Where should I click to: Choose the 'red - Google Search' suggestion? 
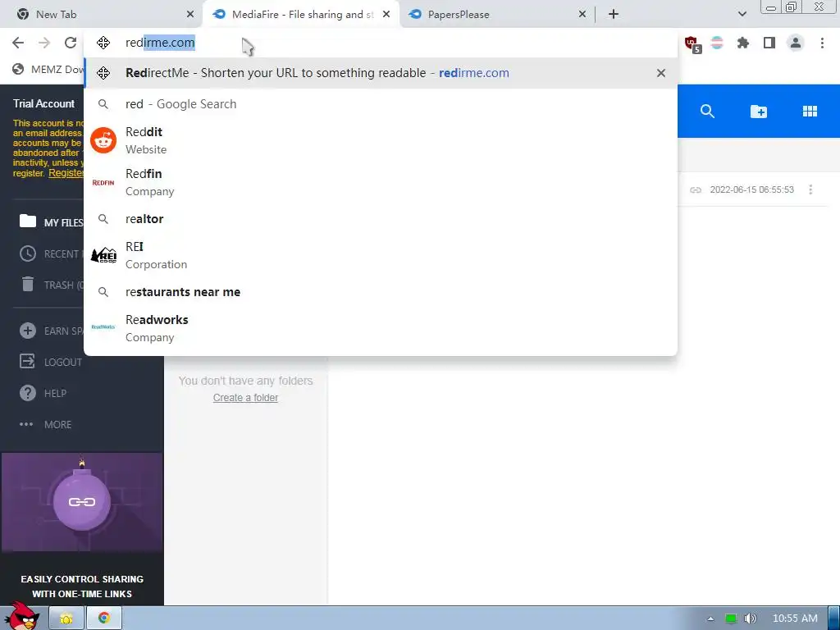pos(381,104)
